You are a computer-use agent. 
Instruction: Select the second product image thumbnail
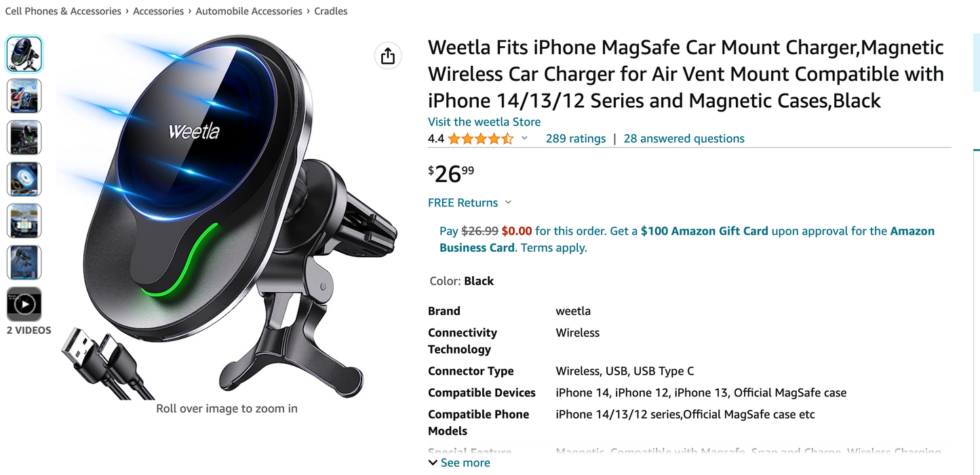(x=24, y=96)
